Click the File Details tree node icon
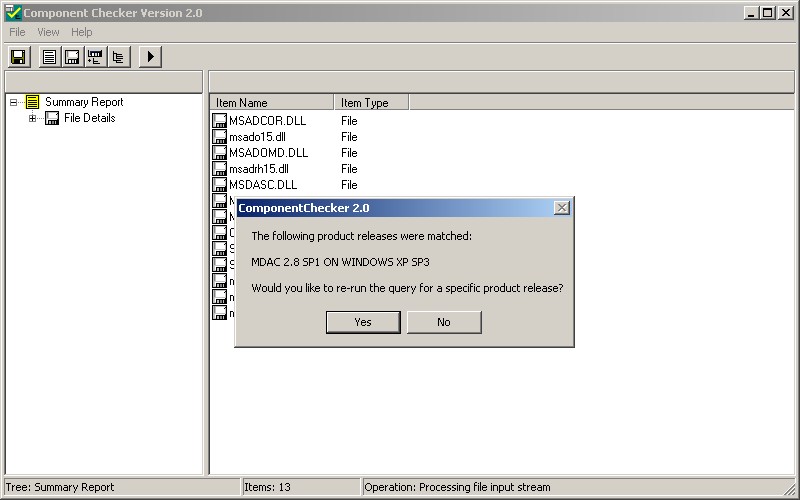 coord(52,118)
